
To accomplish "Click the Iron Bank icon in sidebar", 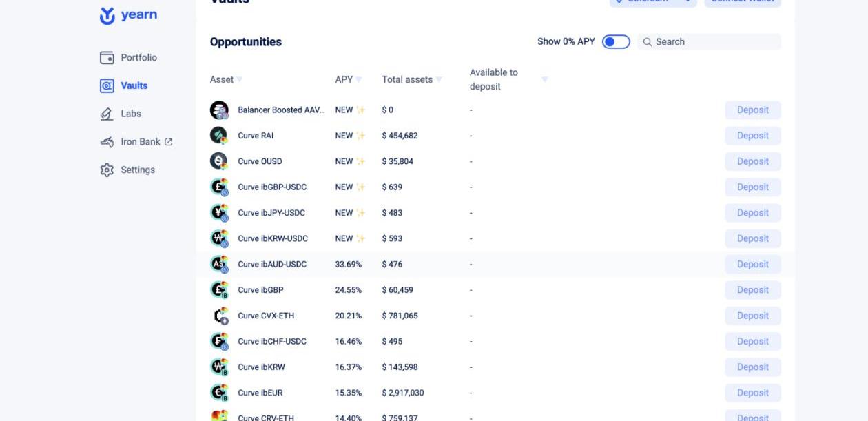I will pos(107,142).
